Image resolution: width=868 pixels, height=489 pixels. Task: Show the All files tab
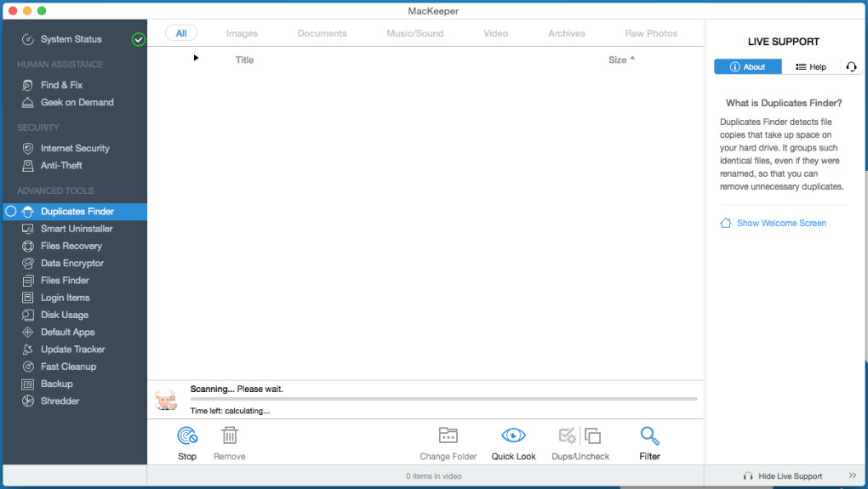tap(181, 33)
